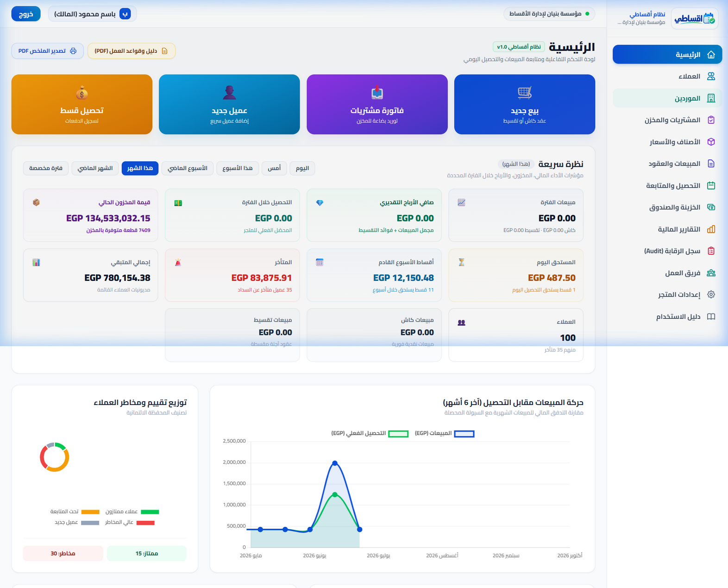This screenshot has width=728, height=588.
Task: Open the الخزينة والصندوق treasury icon
Action: click(x=711, y=207)
